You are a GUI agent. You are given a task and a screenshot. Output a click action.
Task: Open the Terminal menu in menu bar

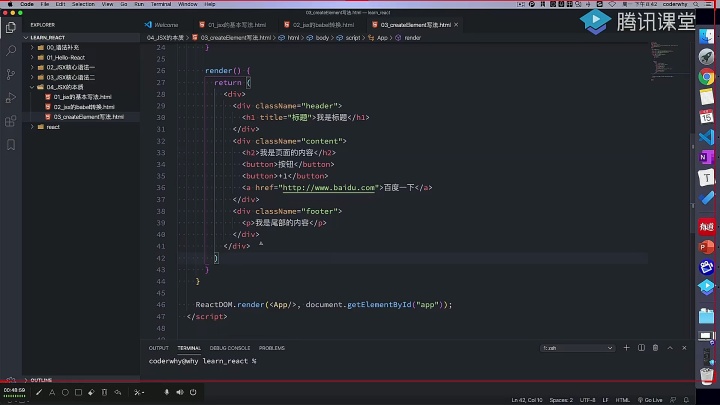pyautogui.click(x=161, y=4)
